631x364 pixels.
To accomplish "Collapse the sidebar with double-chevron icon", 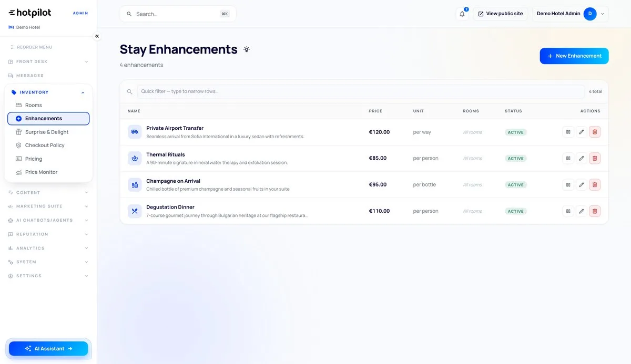I will tap(97, 36).
